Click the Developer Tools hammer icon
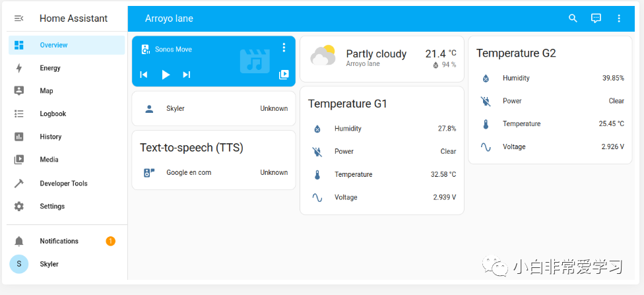This screenshot has height=295, width=644. (19, 183)
